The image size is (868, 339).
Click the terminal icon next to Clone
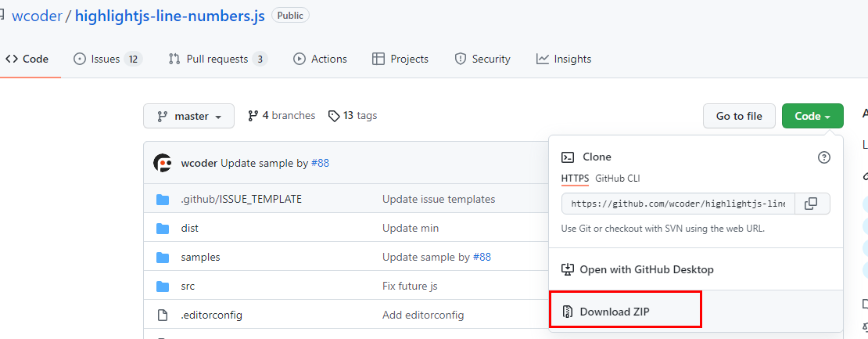568,157
